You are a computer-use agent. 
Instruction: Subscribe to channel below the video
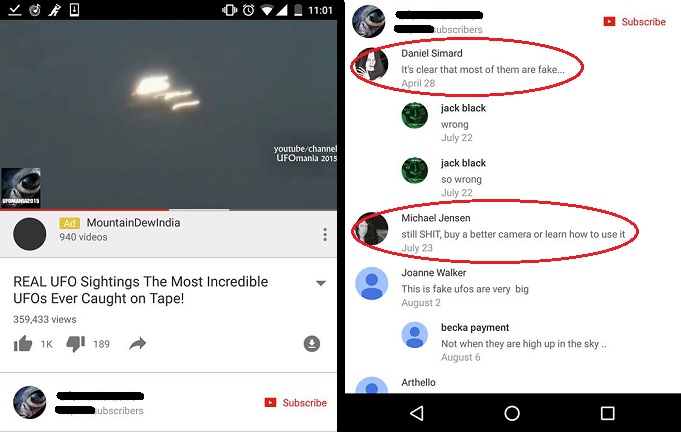296,403
